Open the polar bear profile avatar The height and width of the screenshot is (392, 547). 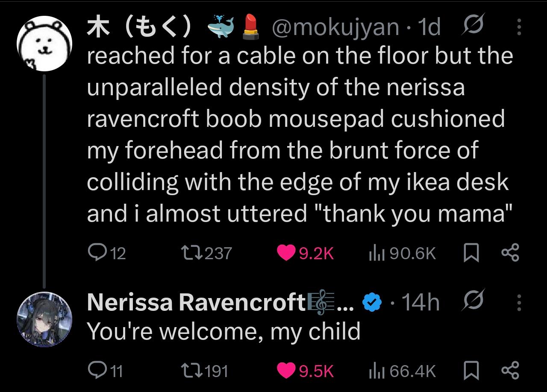pos(44,44)
